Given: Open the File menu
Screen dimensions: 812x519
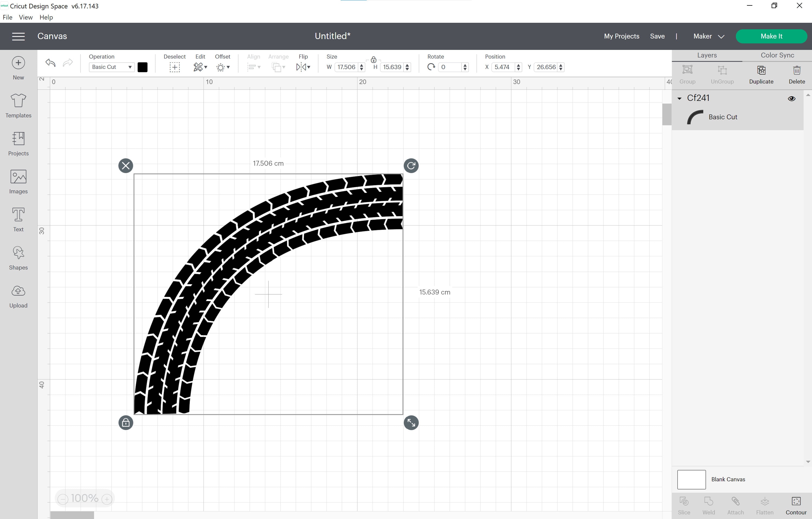Looking at the screenshot, I should click(7, 17).
